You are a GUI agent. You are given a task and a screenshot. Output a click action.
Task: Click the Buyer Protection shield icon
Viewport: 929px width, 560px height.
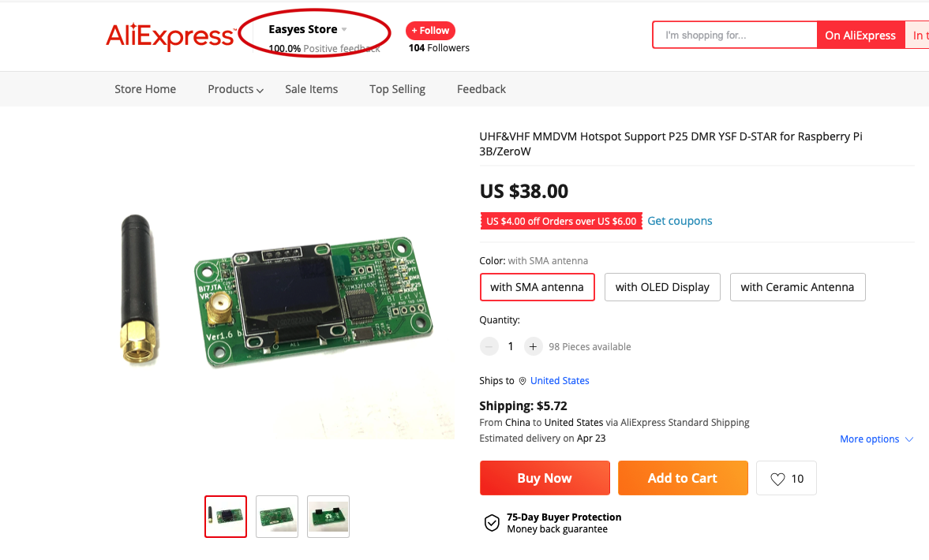(x=492, y=523)
